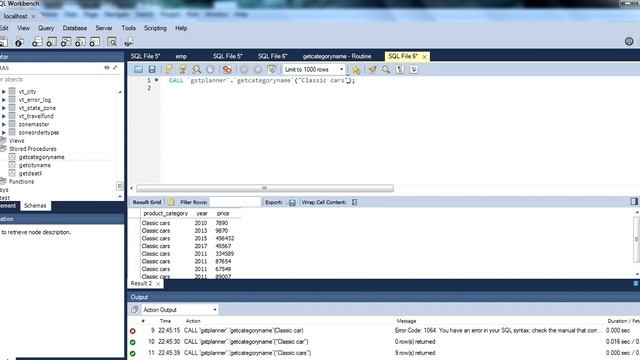This screenshot has height=360, width=640.
Task: Open the schema inspector icon
Action: pos(19,42)
